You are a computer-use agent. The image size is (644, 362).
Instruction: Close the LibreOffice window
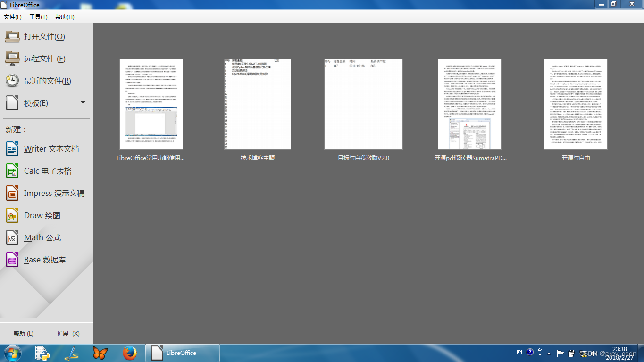click(x=631, y=4)
